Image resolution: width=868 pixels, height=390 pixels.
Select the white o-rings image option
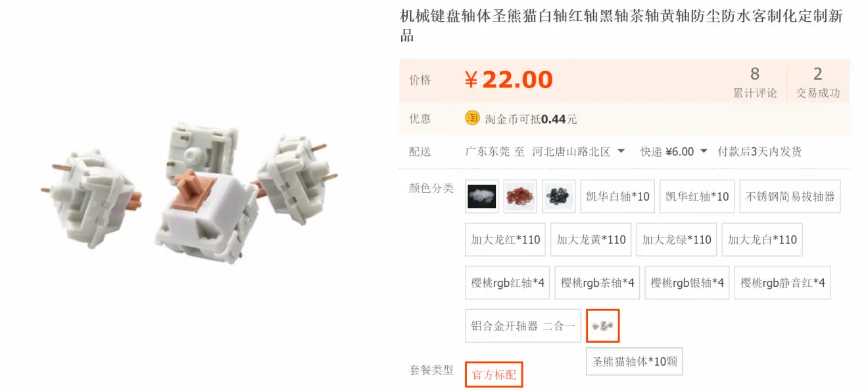[481, 197]
